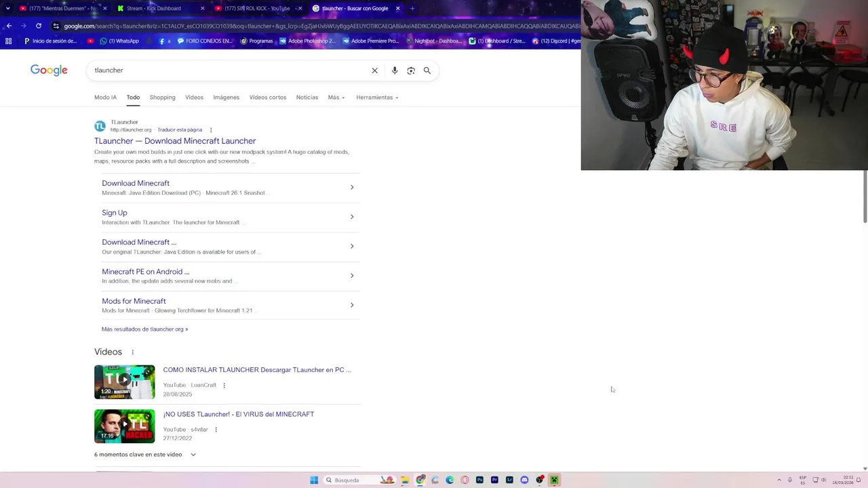The width and height of the screenshot is (868, 488).
Task: Click the magnifier search button in search box
Action: coord(427,70)
